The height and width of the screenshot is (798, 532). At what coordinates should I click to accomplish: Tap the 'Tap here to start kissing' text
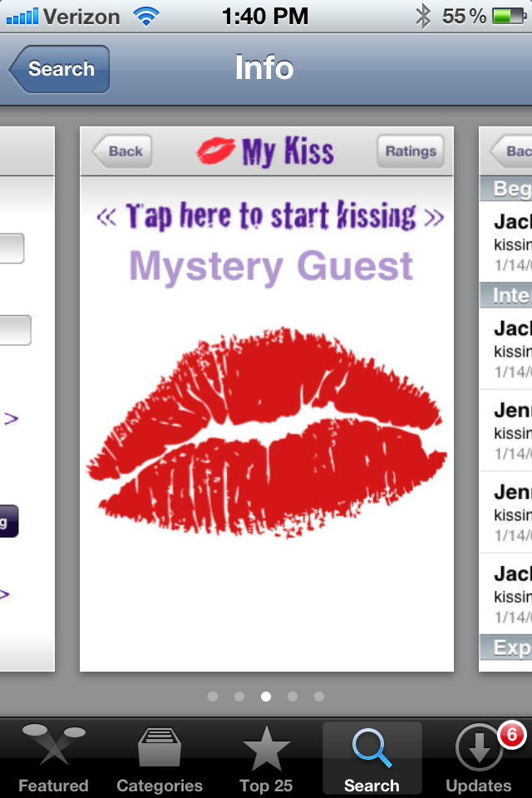(x=270, y=216)
